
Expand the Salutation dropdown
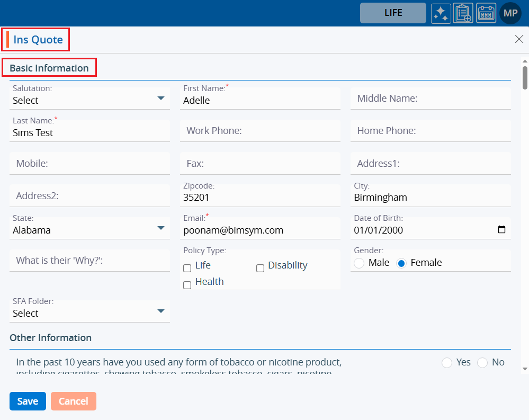click(161, 99)
